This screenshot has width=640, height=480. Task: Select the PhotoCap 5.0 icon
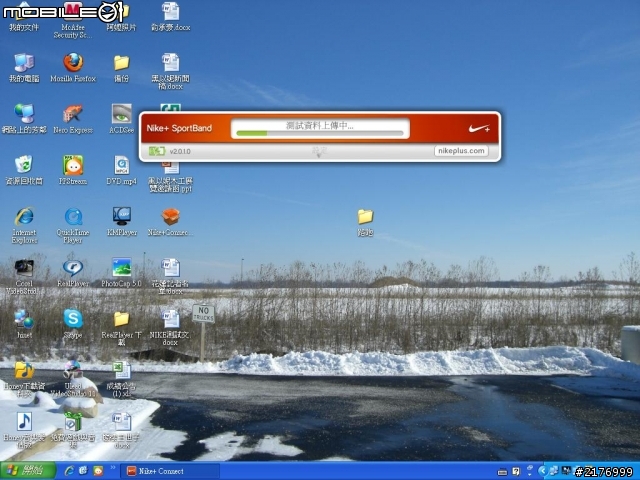[x=122, y=267]
